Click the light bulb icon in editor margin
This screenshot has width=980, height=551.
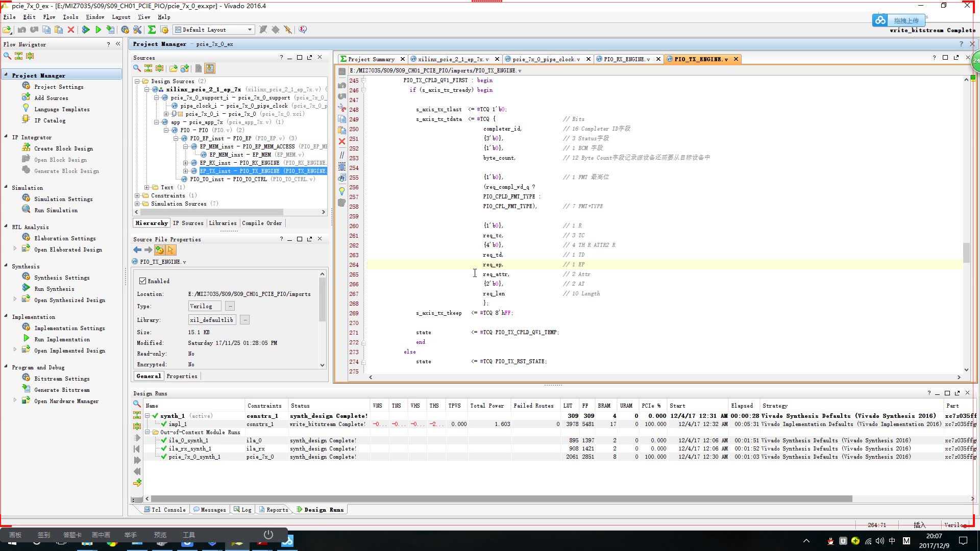pos(341,189)
